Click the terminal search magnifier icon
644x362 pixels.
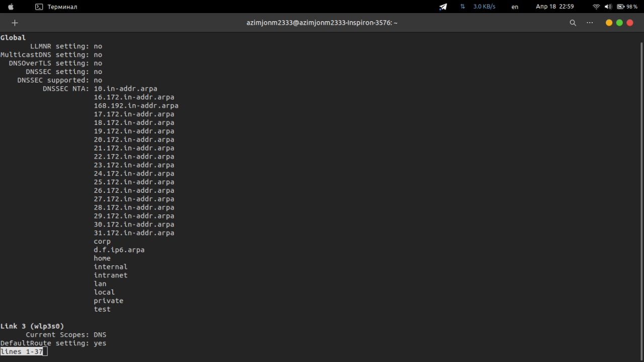[x=573, y=23]
